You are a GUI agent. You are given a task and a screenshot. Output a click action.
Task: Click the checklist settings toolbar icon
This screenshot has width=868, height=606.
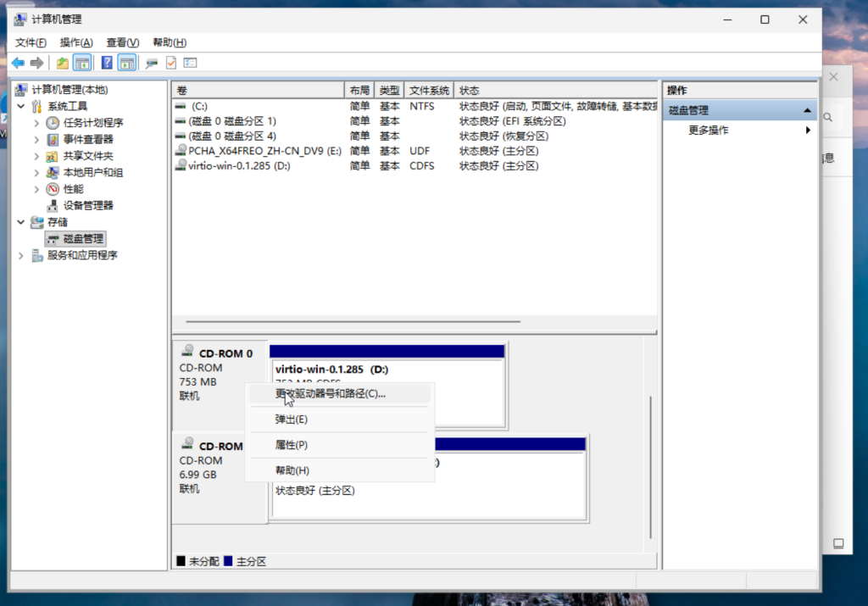[190, 63]
